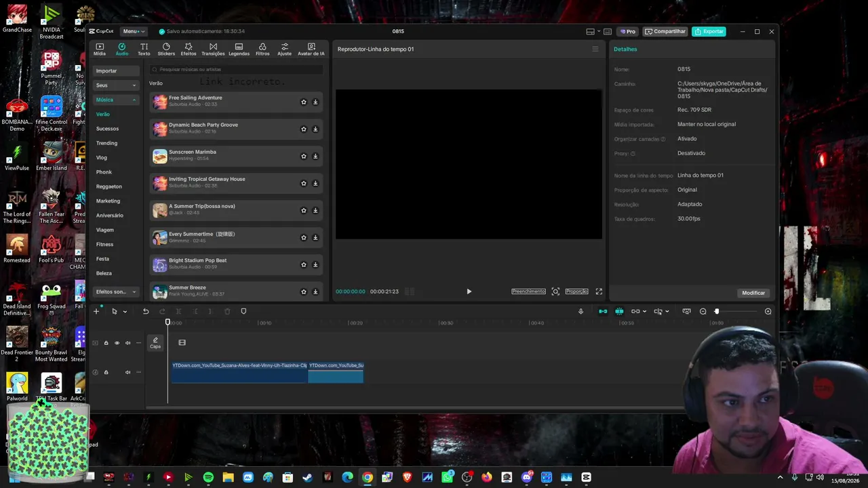This screenshot has width=868, height=488.
Task: Open the Filtros panel icon
Action: pos(262,49)
